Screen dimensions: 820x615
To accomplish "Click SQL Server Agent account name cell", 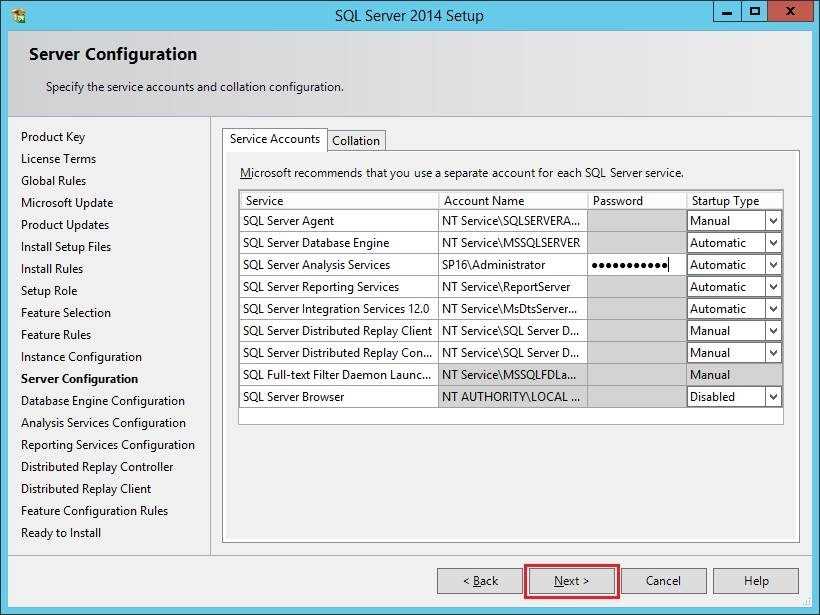I will coord(513,221).
